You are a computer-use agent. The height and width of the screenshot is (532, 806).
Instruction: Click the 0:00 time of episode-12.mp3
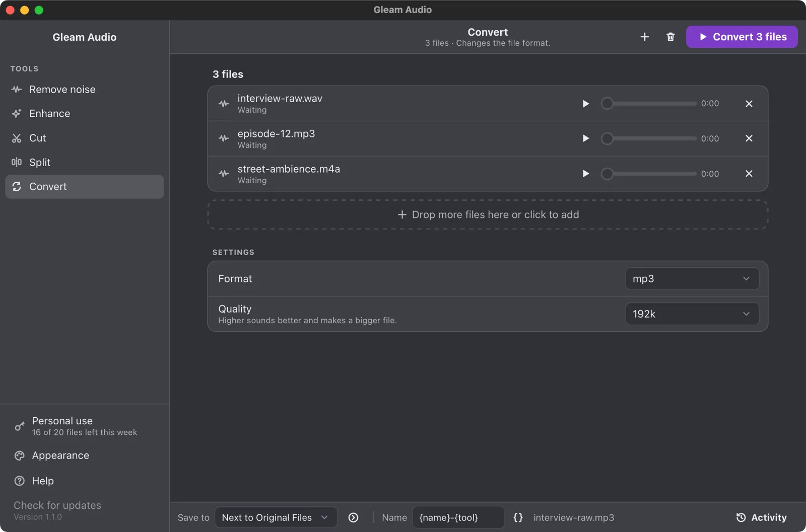pyautogui.click(x=710, y=138)
